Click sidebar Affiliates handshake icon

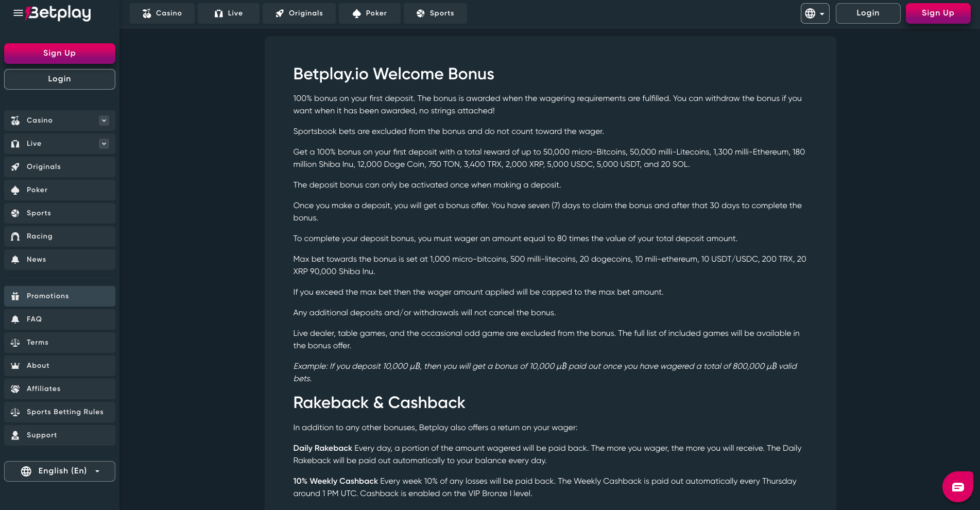coord(15,389)
